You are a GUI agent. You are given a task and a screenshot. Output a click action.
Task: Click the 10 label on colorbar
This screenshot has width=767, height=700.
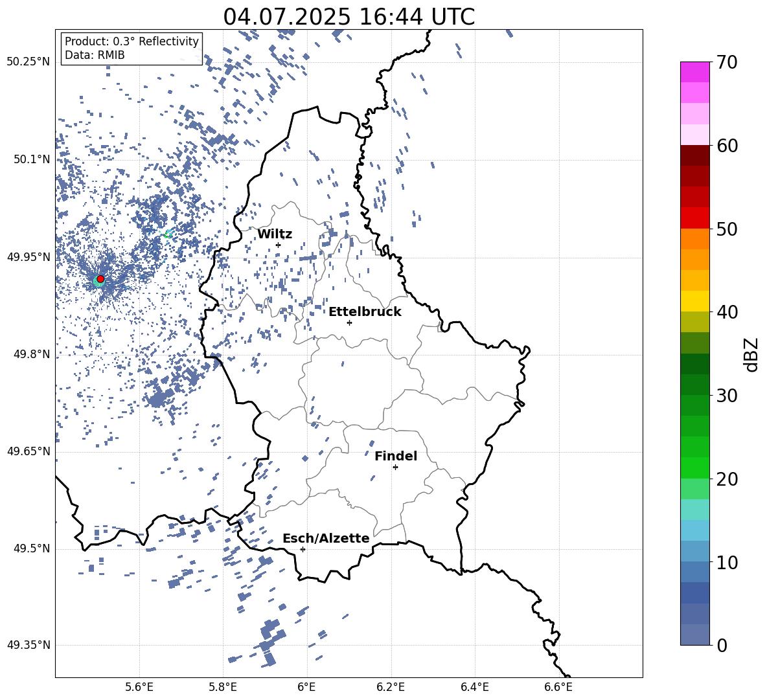(726, 563)
